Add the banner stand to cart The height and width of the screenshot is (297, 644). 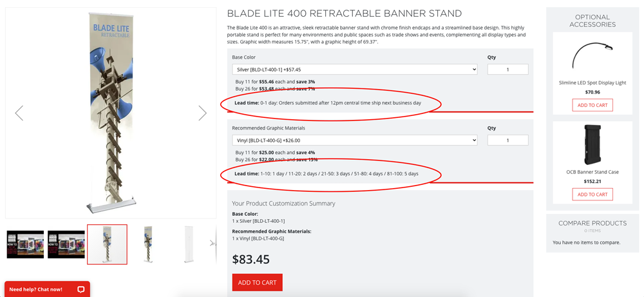point(257,283)
